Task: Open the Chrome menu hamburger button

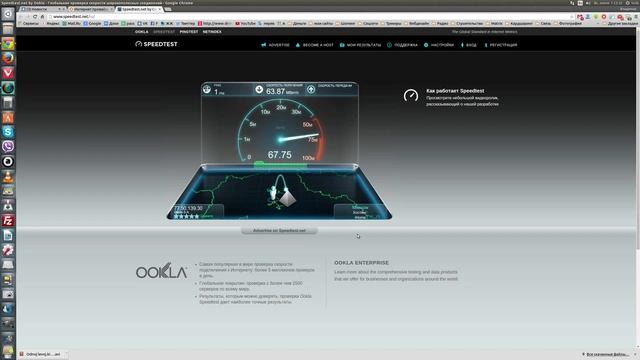Action: click(x=636, y=17)
